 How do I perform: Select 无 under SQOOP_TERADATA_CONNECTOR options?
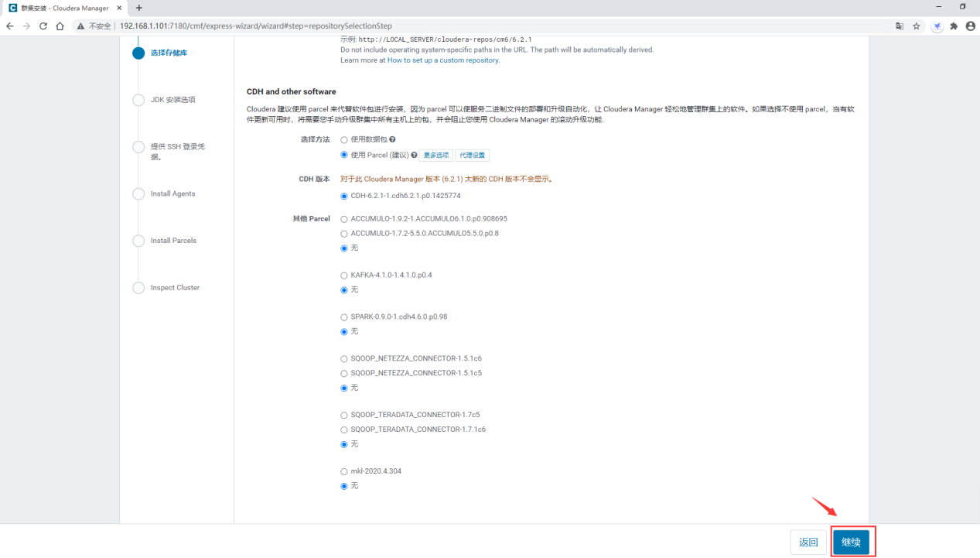344,445
